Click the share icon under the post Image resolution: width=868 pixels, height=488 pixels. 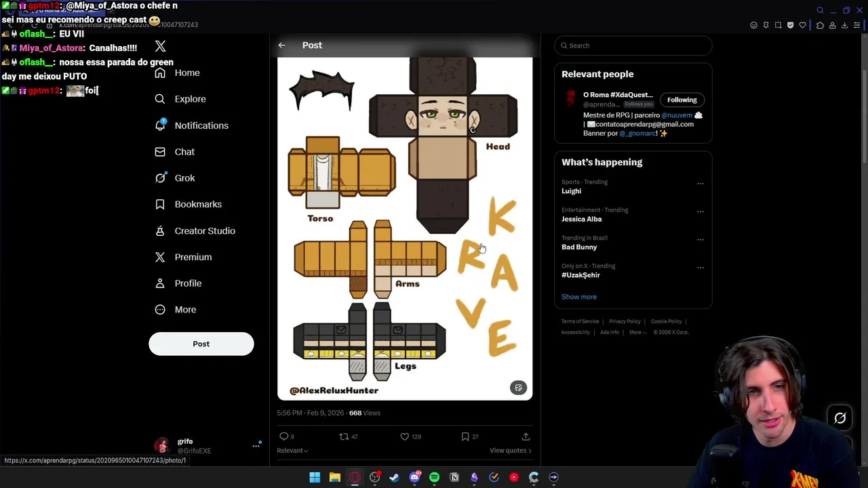[x=526, y=436]
